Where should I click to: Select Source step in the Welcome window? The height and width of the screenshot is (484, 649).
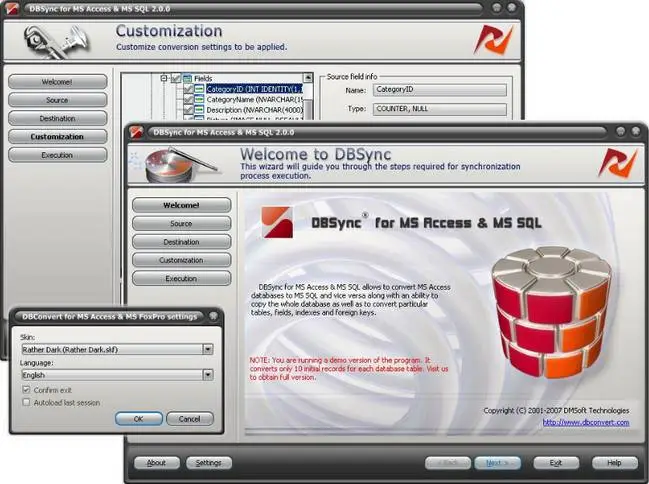click(x=181, y=224)
